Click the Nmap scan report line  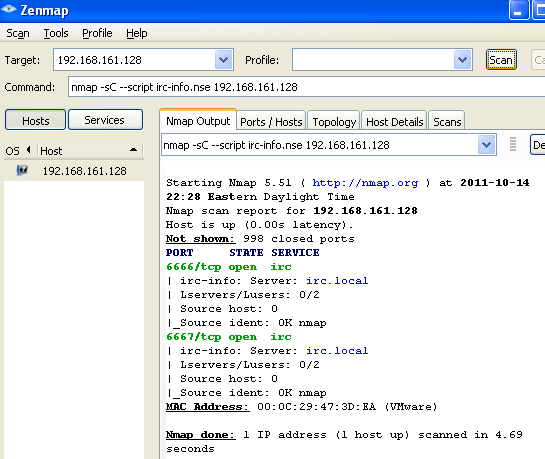pyautogui.click(x=292, y=211)
